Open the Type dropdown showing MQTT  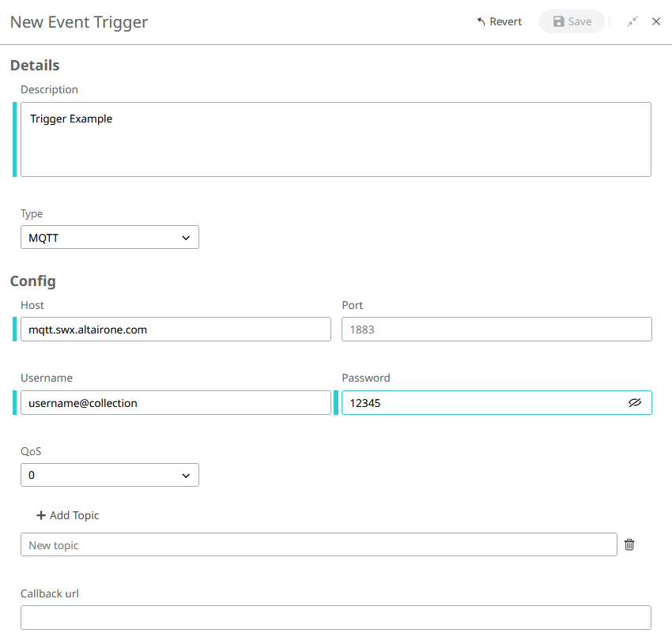click(109, 237)
